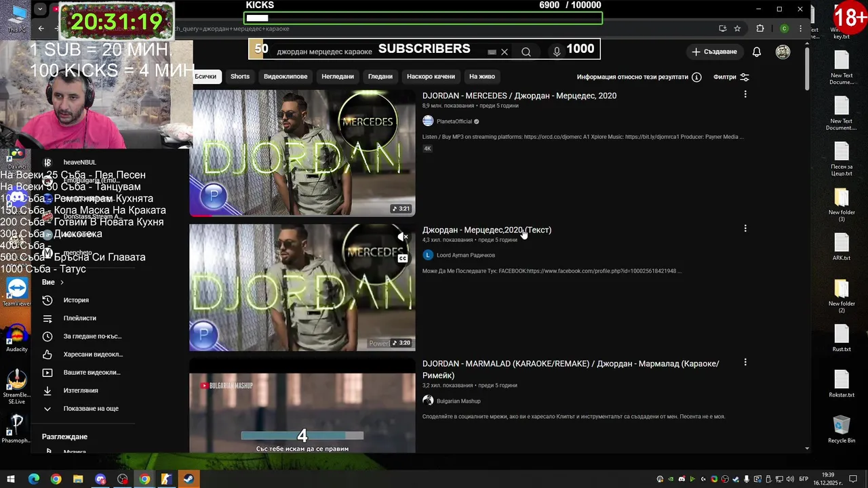Select the Всички filter chip
The width and height of the screenshot is (868, 488).
point(205,77)
